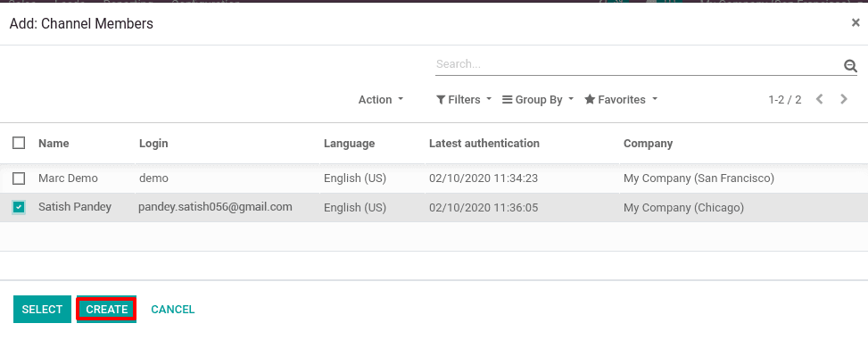Click the CANCEL button
This screenshot has width=868, height=340.
[173, 309]
